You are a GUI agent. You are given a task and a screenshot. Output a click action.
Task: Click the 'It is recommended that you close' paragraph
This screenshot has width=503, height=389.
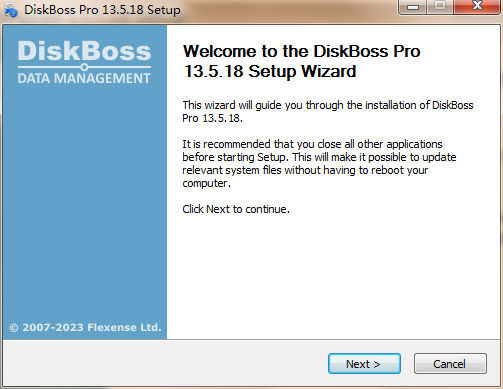coord(319,164)
